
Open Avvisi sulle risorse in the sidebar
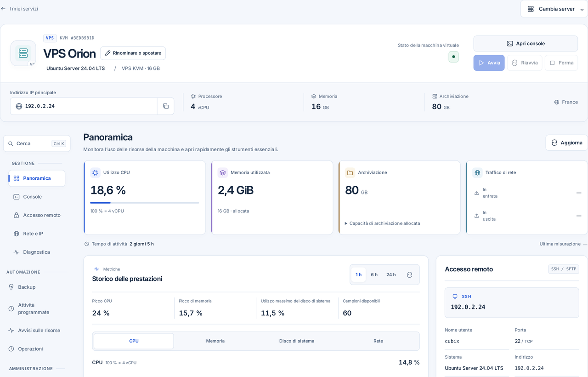coord(37,330)
